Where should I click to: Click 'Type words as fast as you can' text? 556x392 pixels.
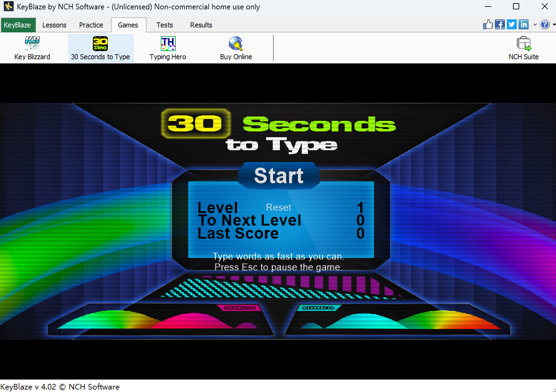click(x=279, y=256)
